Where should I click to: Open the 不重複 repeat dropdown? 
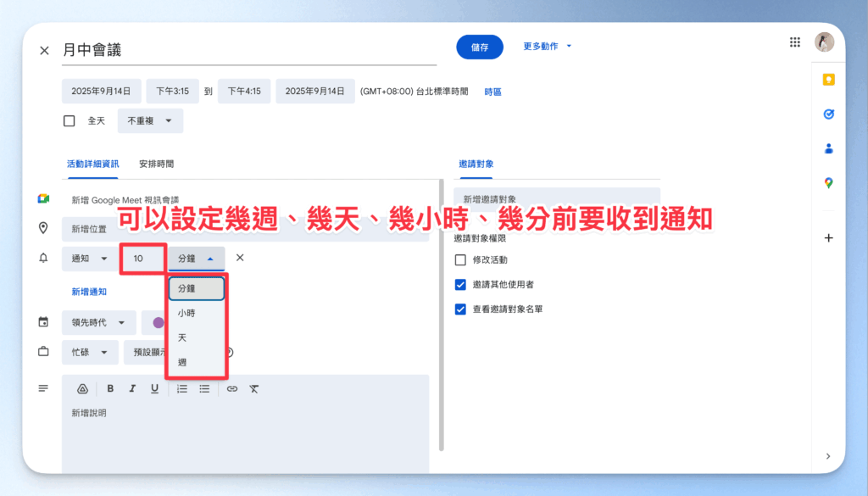click(150, 121)
